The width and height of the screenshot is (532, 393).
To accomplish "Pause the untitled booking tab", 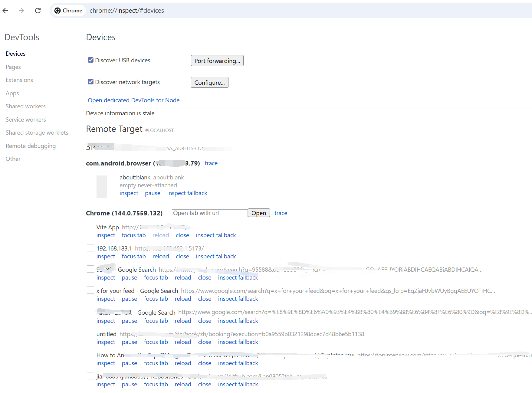I will [129, 342].
